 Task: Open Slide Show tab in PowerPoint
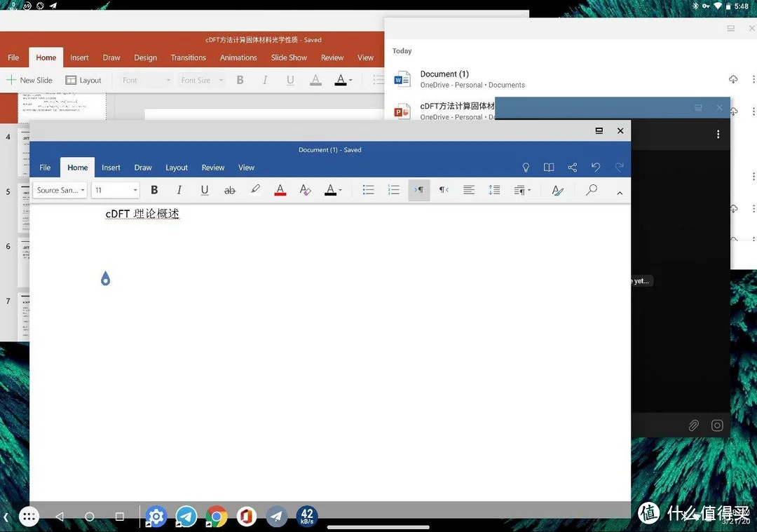289,57
